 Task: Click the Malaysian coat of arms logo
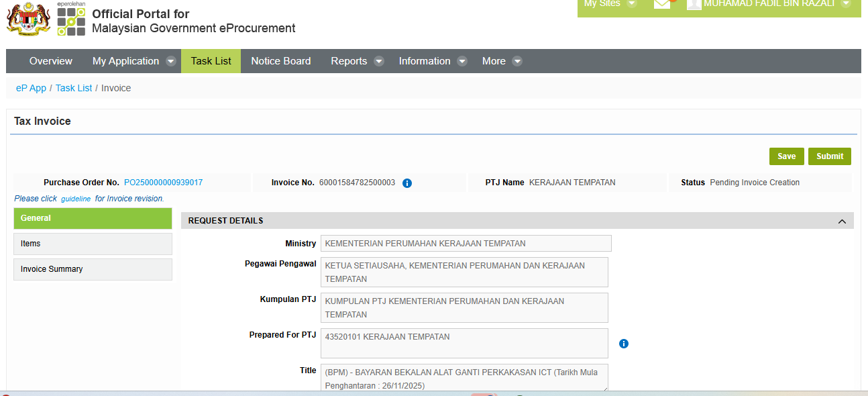[x=28, y=19]
